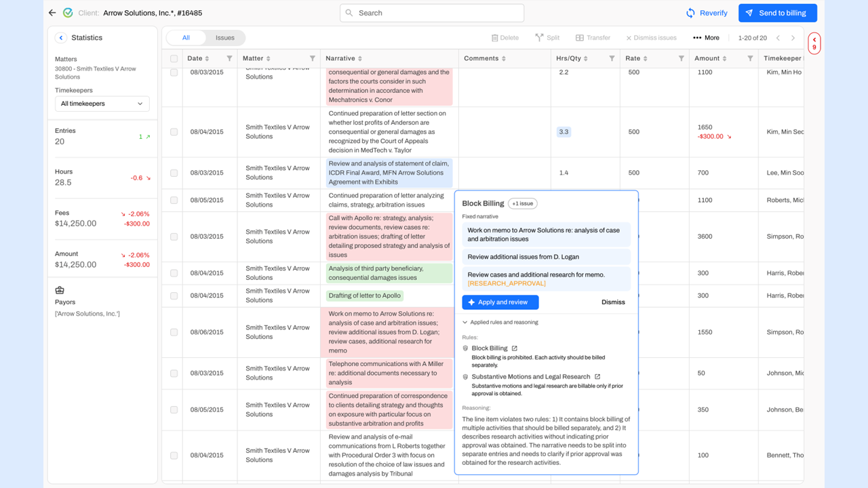Screen dimensions: 868x488
Task: Click the Reverify button
Action: 707,13
